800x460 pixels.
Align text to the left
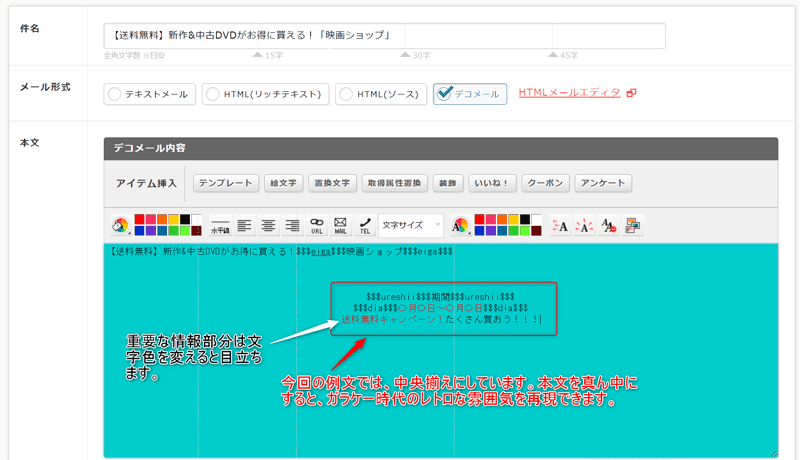[x=244, y=225]
